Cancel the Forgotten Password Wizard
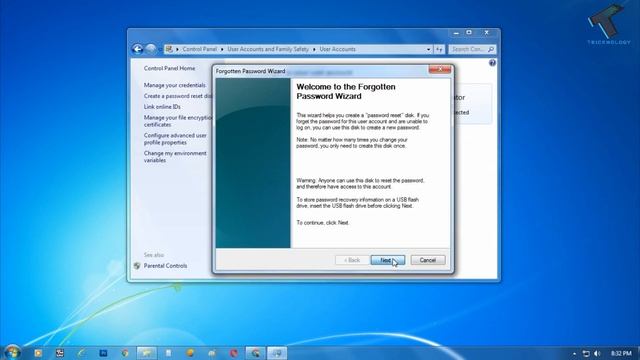640x360 pixels. coord(428,260)
